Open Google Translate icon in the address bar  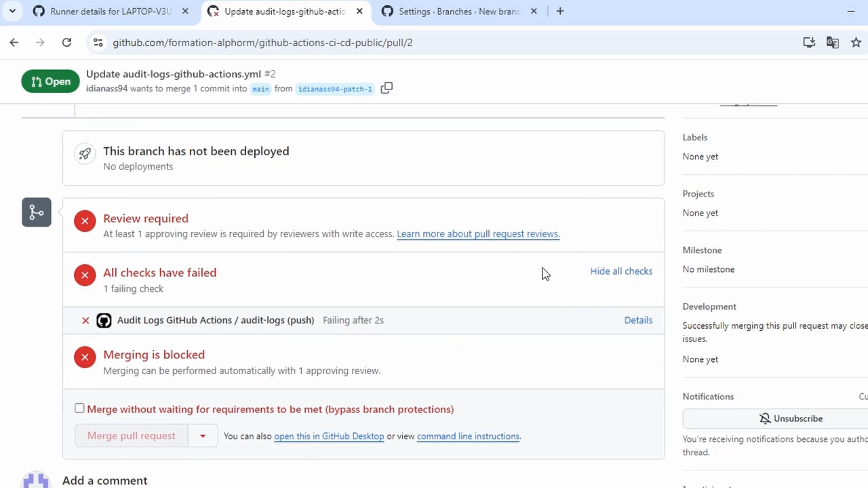pos(833,42)
